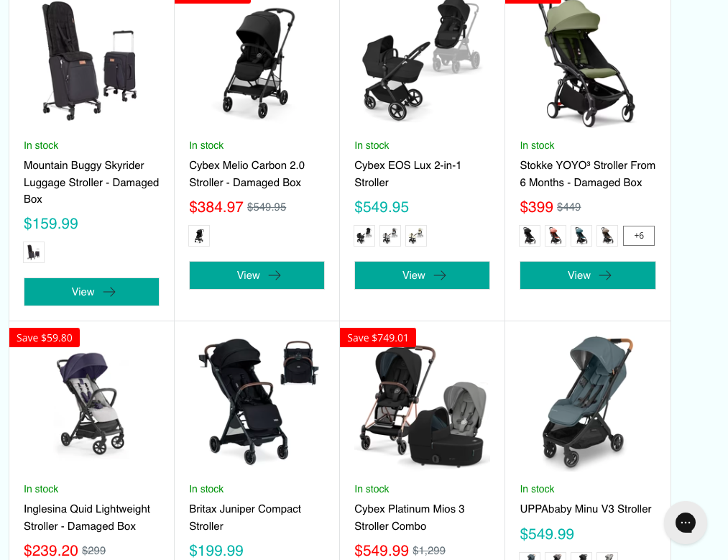Open the chat support bubble icon
The image size is (728, 560).
686,523
